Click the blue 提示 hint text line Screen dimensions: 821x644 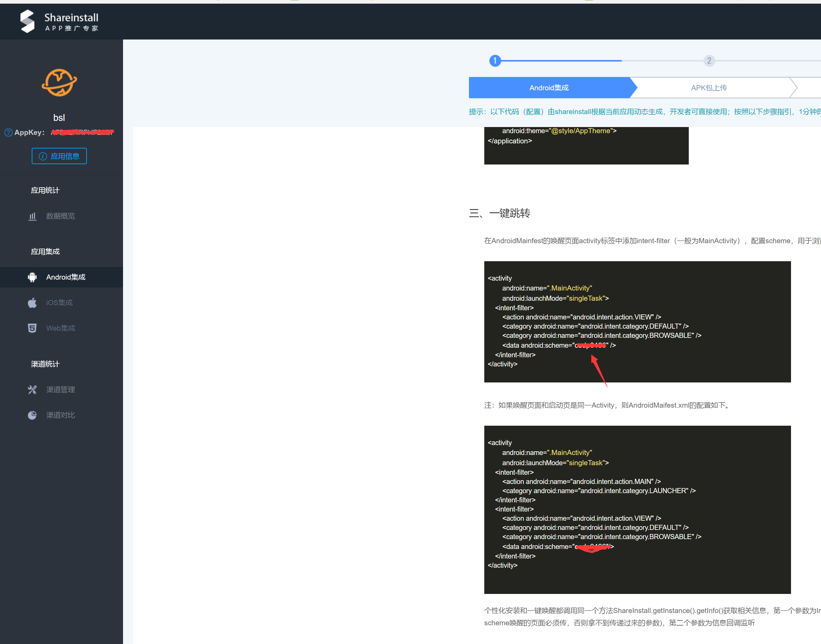point(644,112)
